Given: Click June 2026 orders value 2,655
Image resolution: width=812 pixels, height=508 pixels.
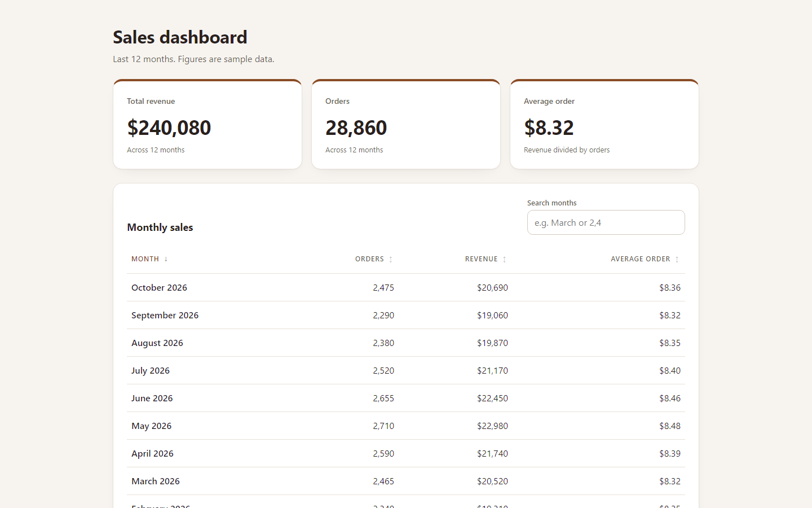Looking at the screenshot, I should click(383, 398).
